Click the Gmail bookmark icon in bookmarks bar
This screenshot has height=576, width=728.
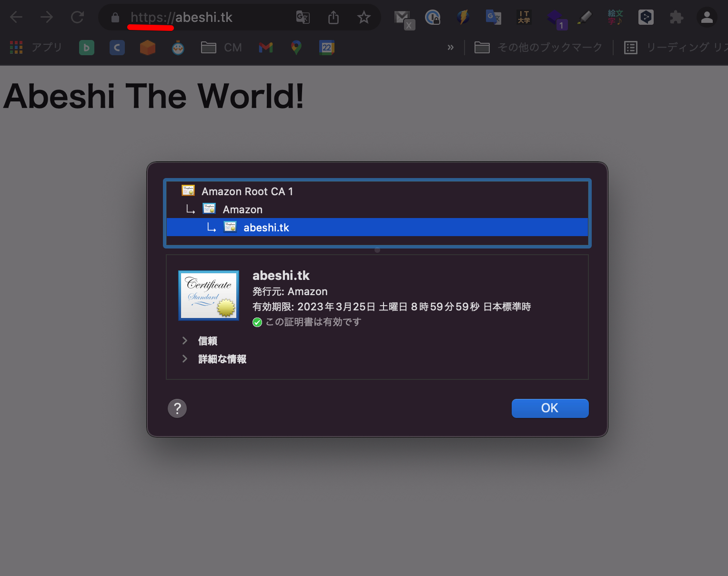point(265,48)
